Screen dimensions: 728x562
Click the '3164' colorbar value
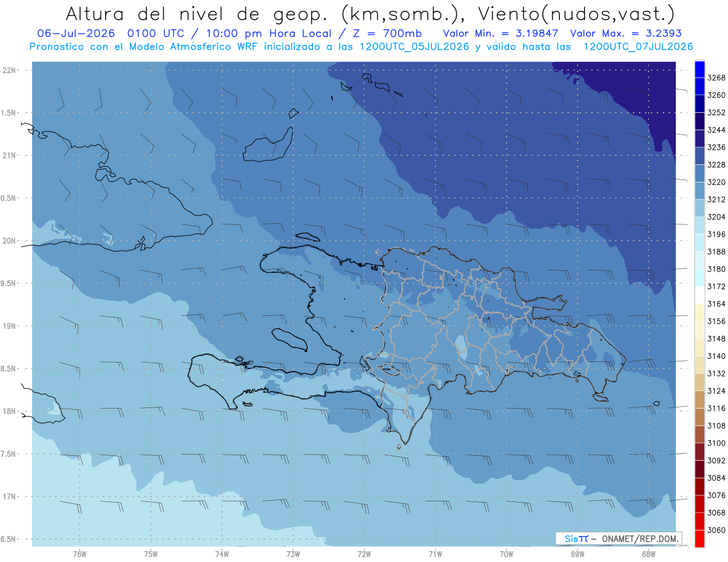tap(716, 304)
